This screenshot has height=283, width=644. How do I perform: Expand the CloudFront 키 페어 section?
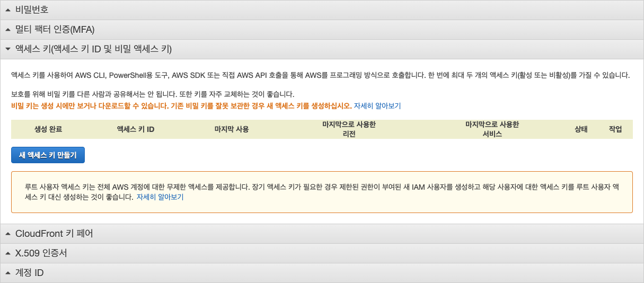click(x=322, y=233)
